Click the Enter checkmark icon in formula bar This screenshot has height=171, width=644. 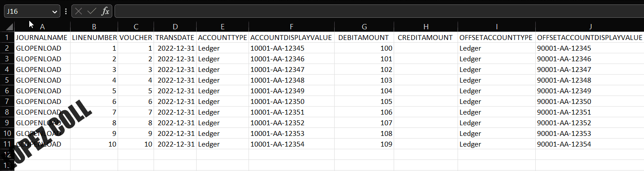[92, 11]
